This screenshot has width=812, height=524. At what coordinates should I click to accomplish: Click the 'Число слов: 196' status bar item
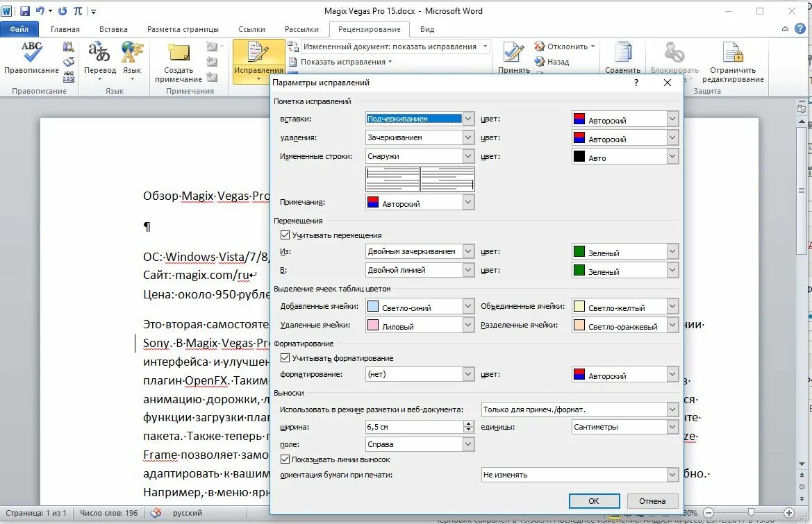tap(109, 513)
